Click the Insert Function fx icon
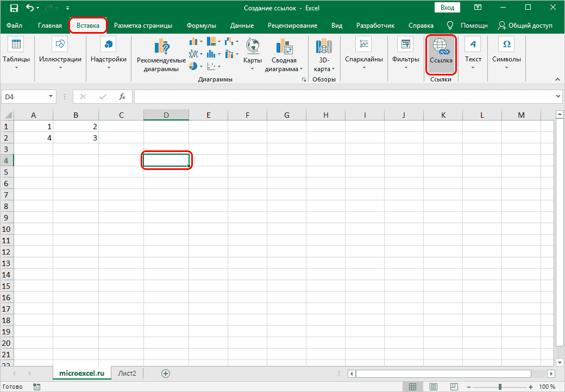Screen dimensions: 565x392 [x=122, y=97]
